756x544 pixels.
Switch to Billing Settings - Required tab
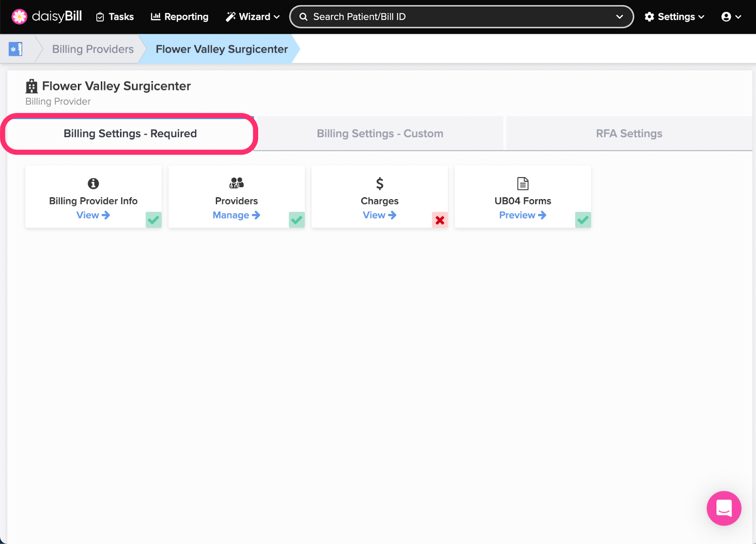click(x=130, y=134)
